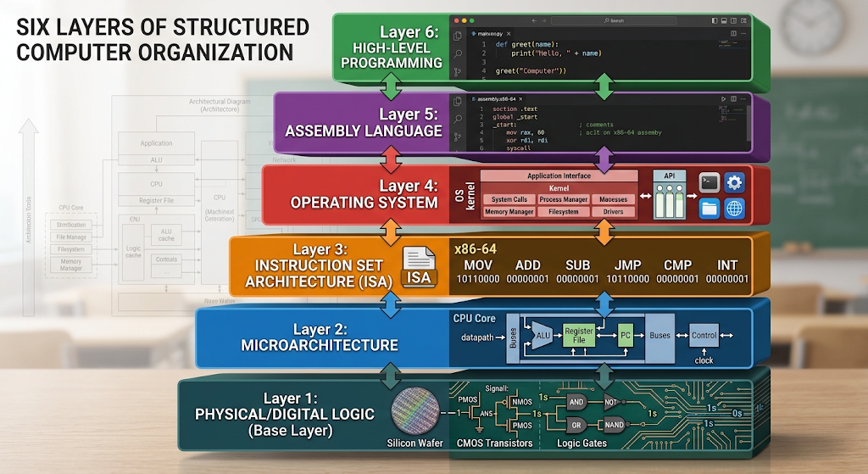Screen dimensions: 868x474
Task: Click the Search field in Layer 6 title bar
Action: [614, 20]
